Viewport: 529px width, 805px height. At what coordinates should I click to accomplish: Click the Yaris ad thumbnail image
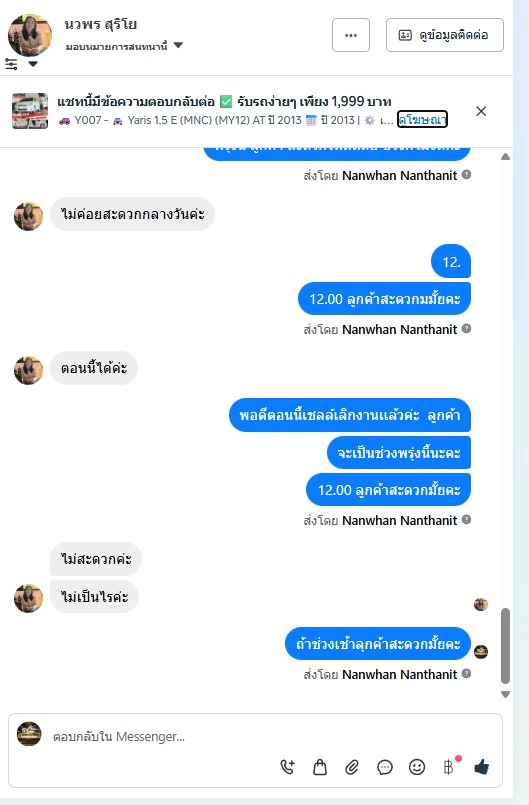pyautogui.click(x=30, y=111)
